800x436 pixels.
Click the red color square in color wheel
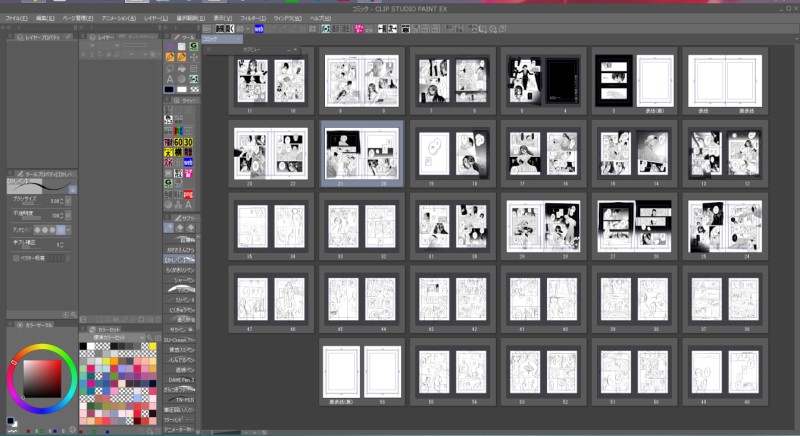click(42, 378)
